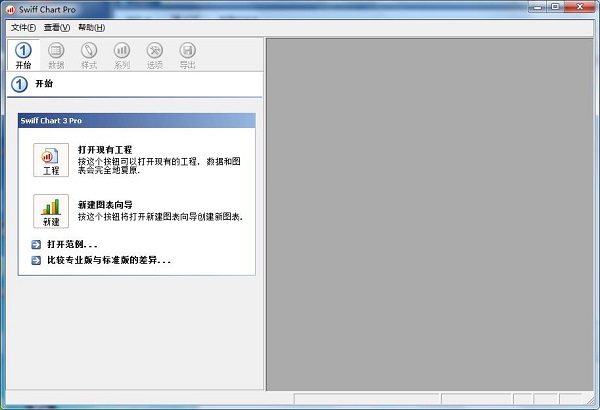Switch to the 导出 (Export) step tab
600x410 pixels.
(188, 55)
